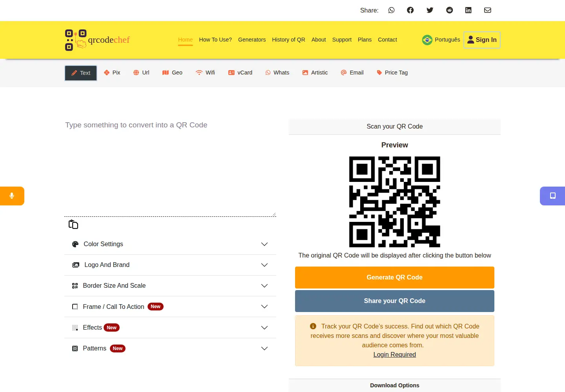Select the Price Tag generator tab
The width and height of the screenshot is (565, 392).
[392, 73]
